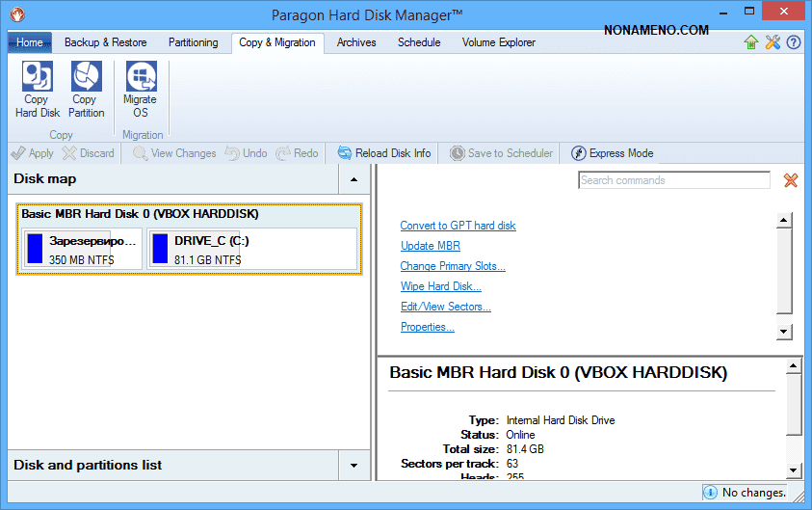Clear search with the red X icon
The width and height of the screenshot is (812, 510).
pos(791,180)
